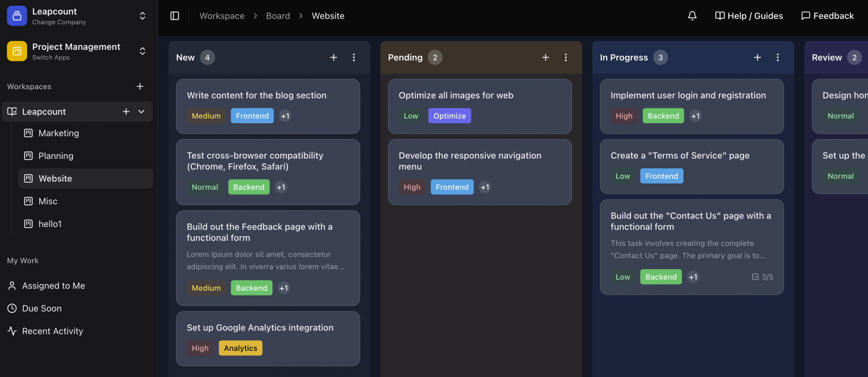The height and width of the screenshot is (377, 868).
Task: Open the Marketing board
Action: pyautogui.click(x=59, y=133)
